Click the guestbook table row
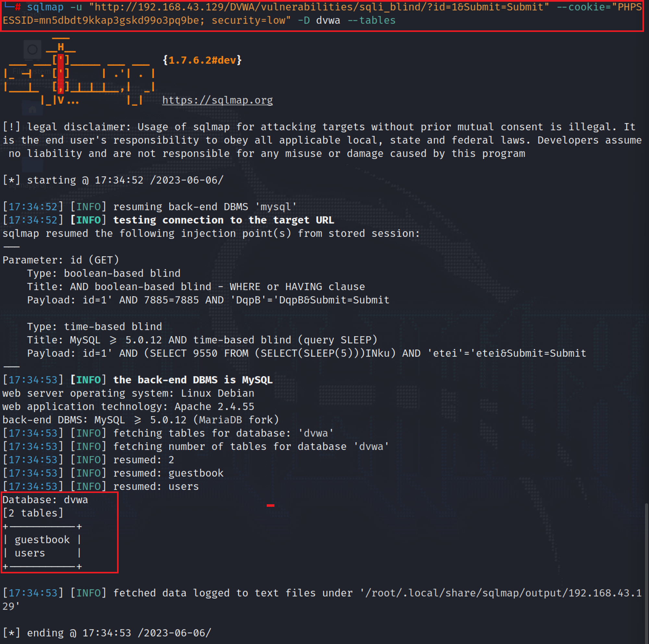Viewport: 649px width, 644px height. tap(42, 539)
